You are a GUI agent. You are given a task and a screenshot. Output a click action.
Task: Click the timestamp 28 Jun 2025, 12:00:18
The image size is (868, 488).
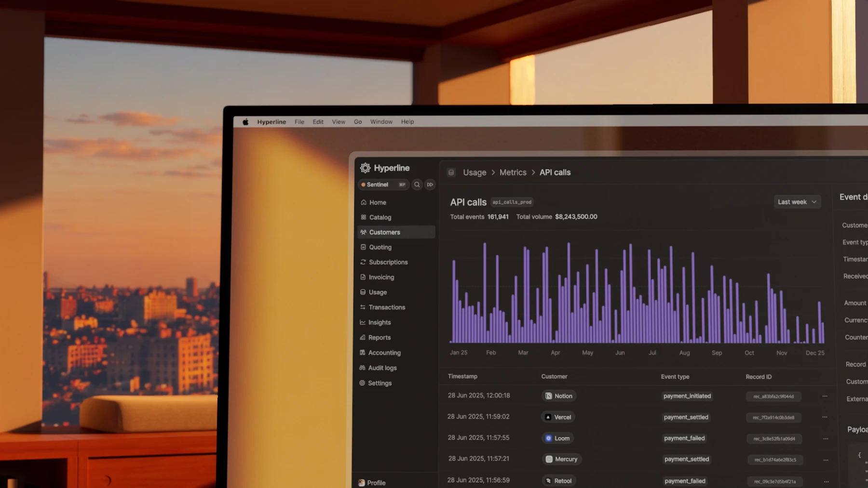pyautogui.click(x=479, y=396)
